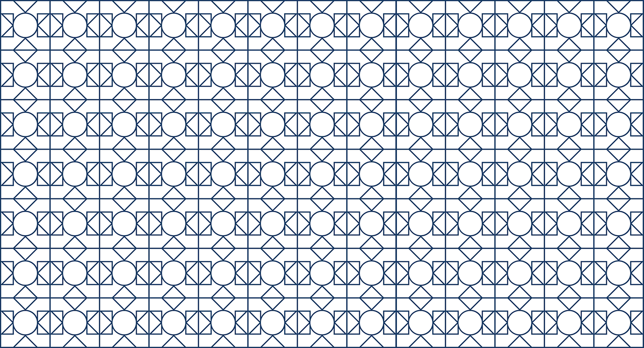Select the middle circle of the bottom row

coord(322,323)
